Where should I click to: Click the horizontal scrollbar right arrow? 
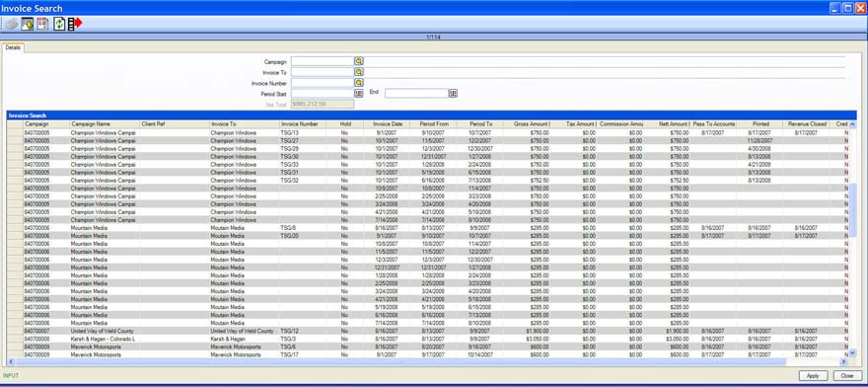(x=844, y=361)
